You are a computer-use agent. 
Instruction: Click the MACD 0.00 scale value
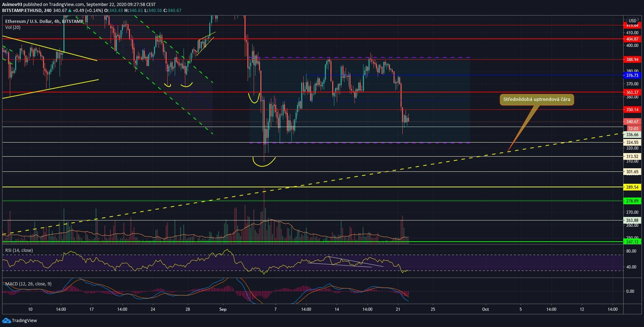tap(630, 291)
